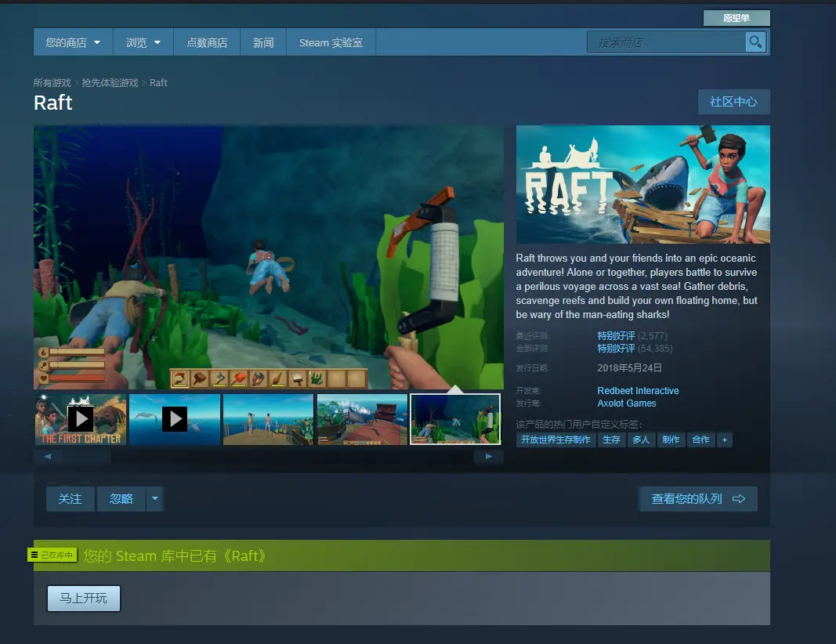Click the 愿望单 wishlist button
Screen dimensions: 836x644
[x=736, y=18]
